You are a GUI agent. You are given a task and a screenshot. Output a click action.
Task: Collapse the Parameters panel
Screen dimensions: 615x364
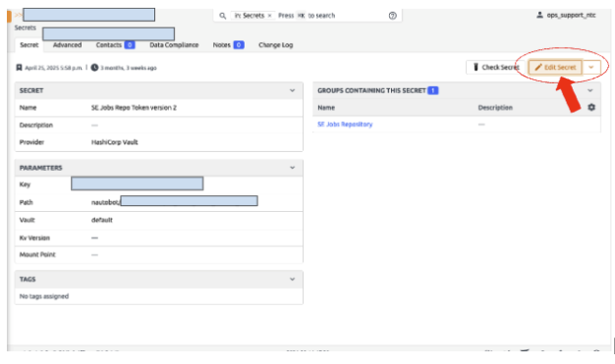(292, 168)
